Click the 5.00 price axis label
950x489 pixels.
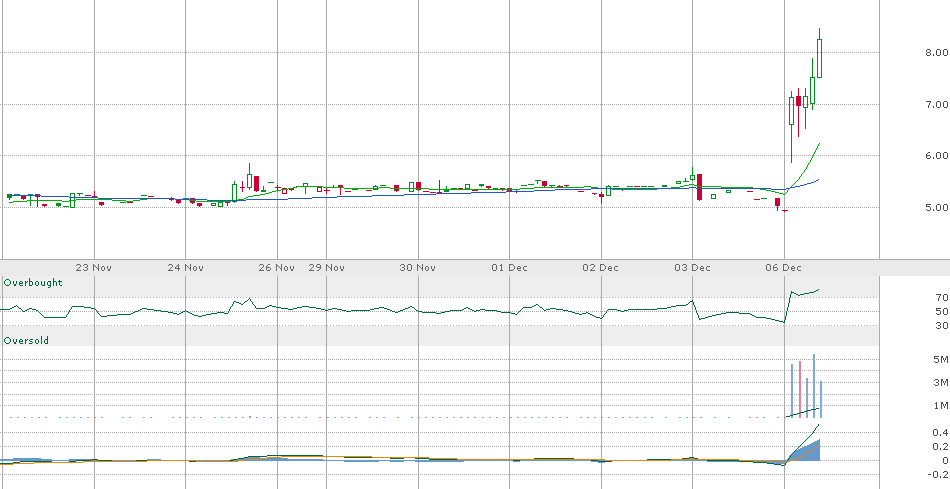936,208
